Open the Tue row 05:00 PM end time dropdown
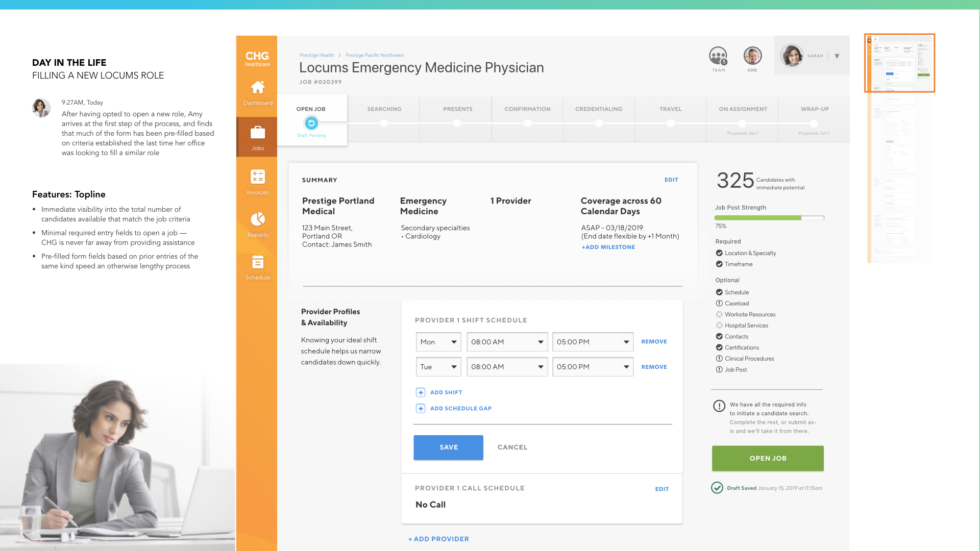The width and height of the screenshot is (980, 551). (x=593, y=367)
